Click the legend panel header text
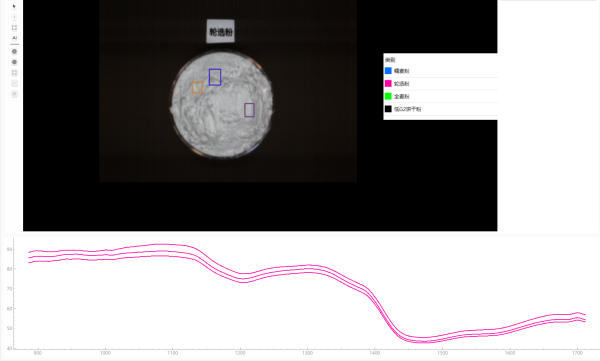This screenshot has height=361, width=600. pyautogui.click(x=390, y=60)
